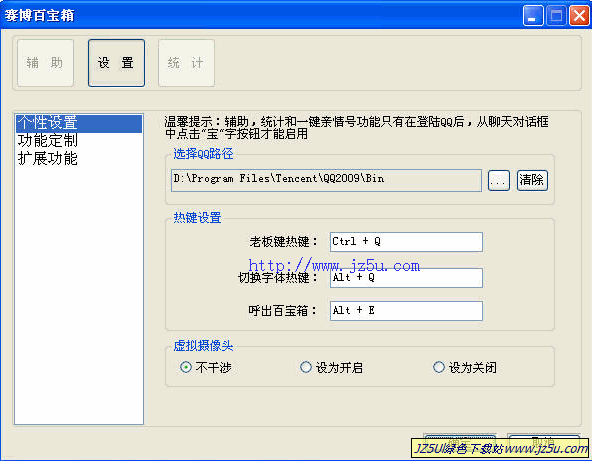The height and width of the screenshot is (461, 592).
Task: Open the 设置 tab
Action: (x=116, y=63)
